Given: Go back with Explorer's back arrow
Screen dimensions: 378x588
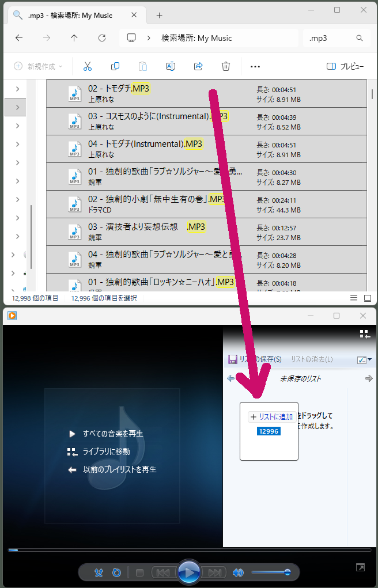Looking at the screenshot, I should click(x=19, y=38).
